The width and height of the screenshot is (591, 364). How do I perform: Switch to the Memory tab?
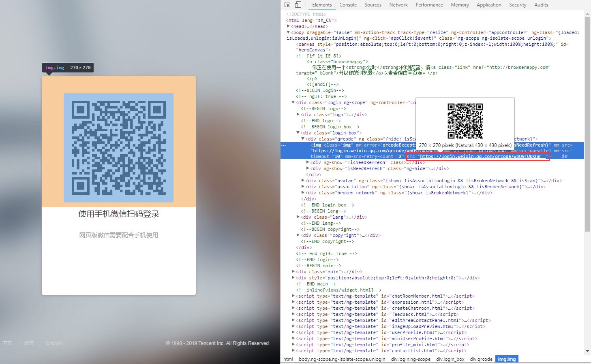(460, 5)
